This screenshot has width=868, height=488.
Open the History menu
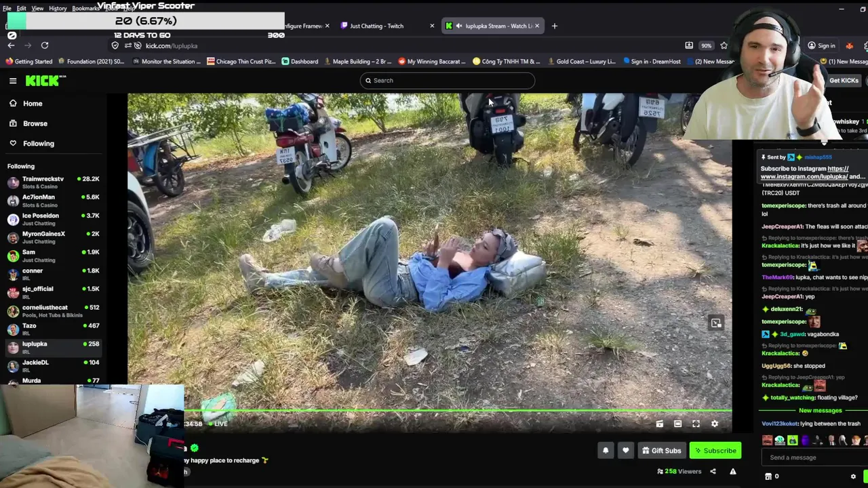click(58, 8)
